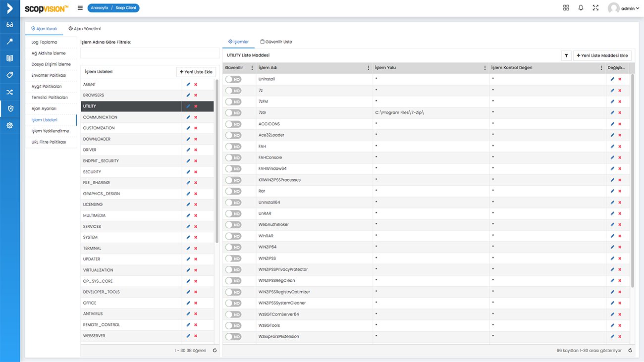Click Yeni Liste Maddesi Ekle button
Viewport: 644px width, 362px height.
[x=602, y=56]
